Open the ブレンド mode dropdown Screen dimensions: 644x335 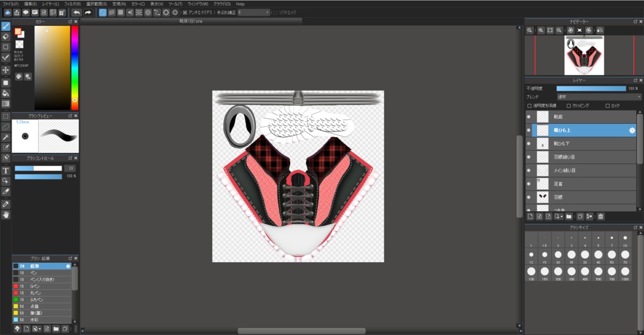pos(599,97)
